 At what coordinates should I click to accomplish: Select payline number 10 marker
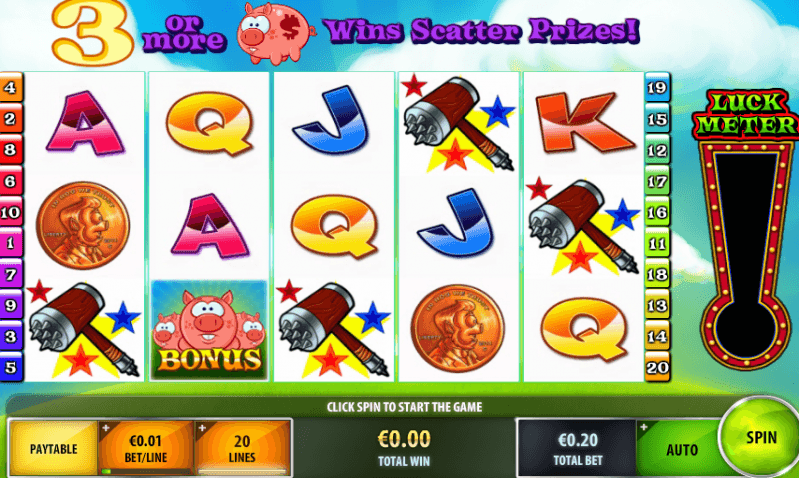(x=11, y=212)
